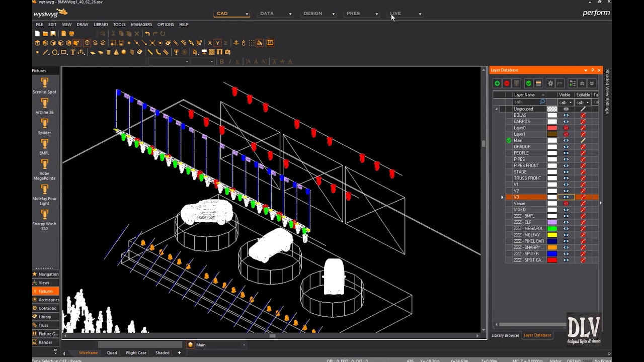The image size is (644, 362).
Task: Show the hidden Layer0 layer
Action: [566, 128]
